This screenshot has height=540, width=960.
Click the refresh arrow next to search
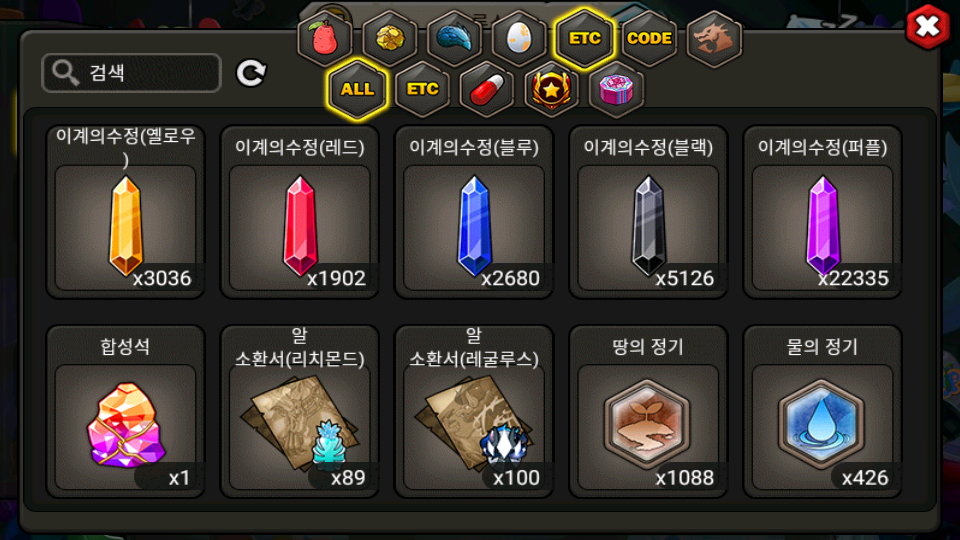[251, 73]
